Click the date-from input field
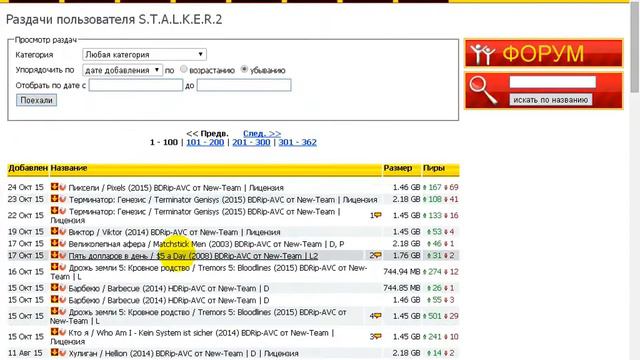The image size is (640, 360). click(x=136, y=85)
